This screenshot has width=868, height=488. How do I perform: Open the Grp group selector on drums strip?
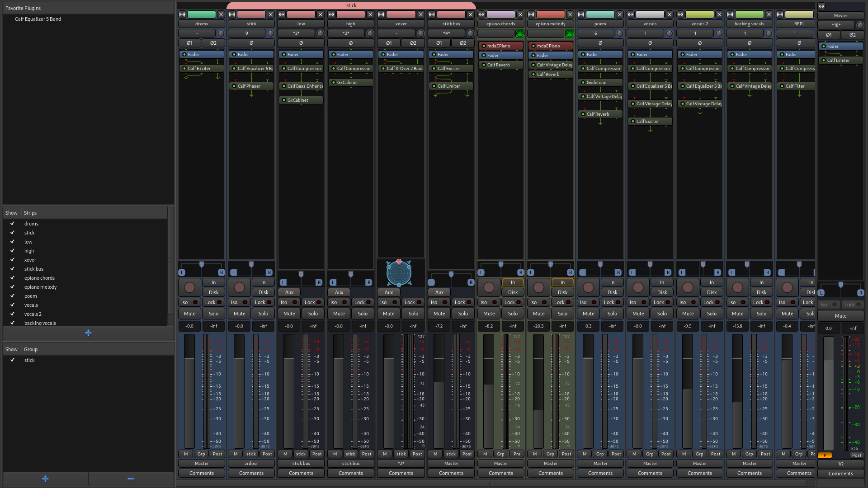(201, 454)
